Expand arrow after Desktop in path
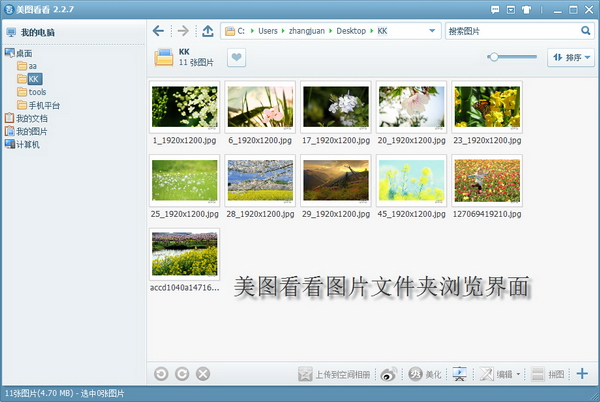Screen dimensions: 600x402 pos(372,31)
